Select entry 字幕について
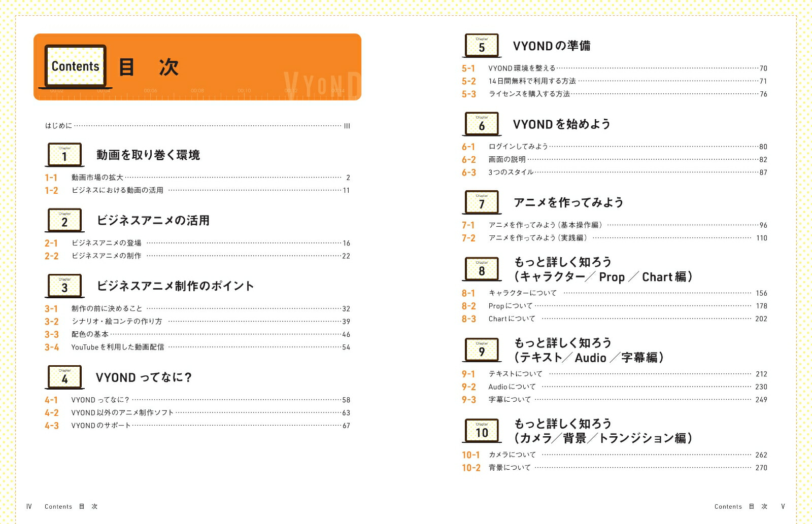The width and height of the screenshot is (812, 524). 510,399
